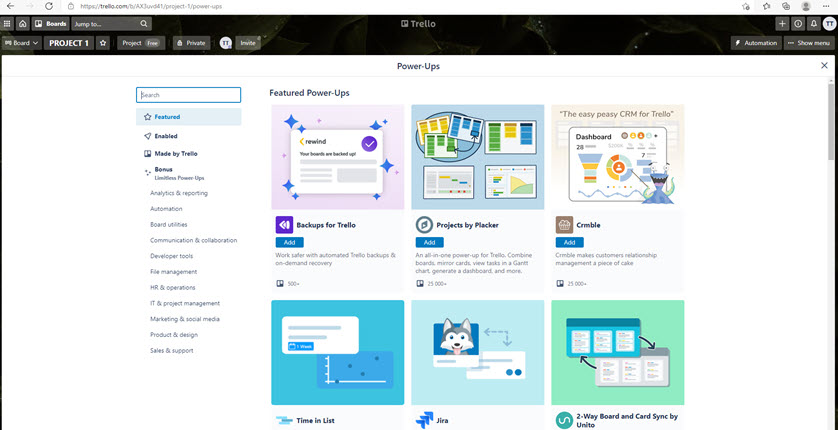The height and width of the screenshot is (430, 838).
Task: Open Board utilities category
Action: [169, 225]
